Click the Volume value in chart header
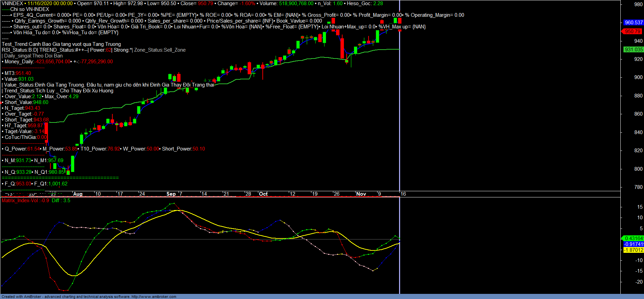 (296, 3)
